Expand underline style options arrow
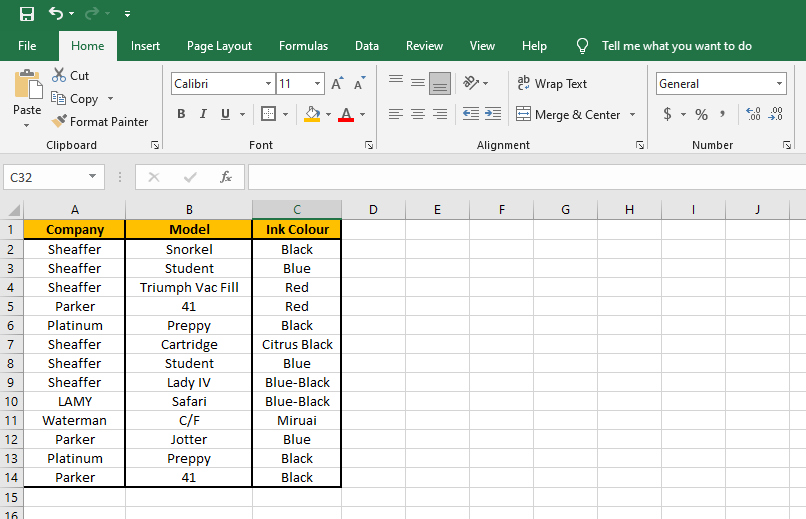The height and width of the screenshot is (519, 806). click(242, 114)
